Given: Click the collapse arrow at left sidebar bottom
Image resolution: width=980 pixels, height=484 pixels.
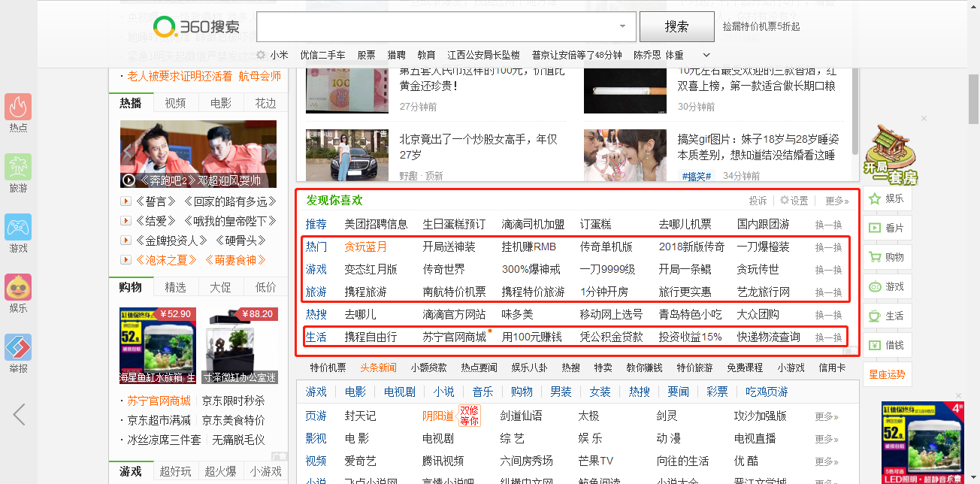Looking at the screenshot, I should tap(20, 414).
